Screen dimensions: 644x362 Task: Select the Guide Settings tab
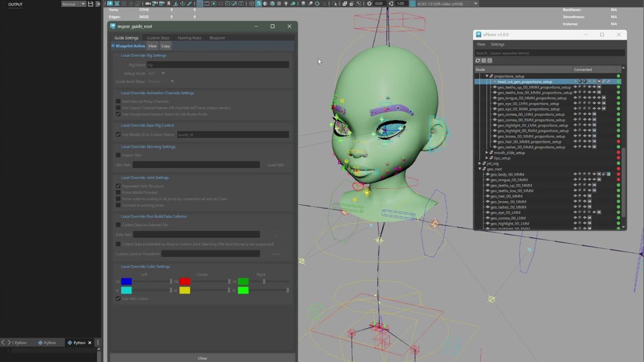126,38
